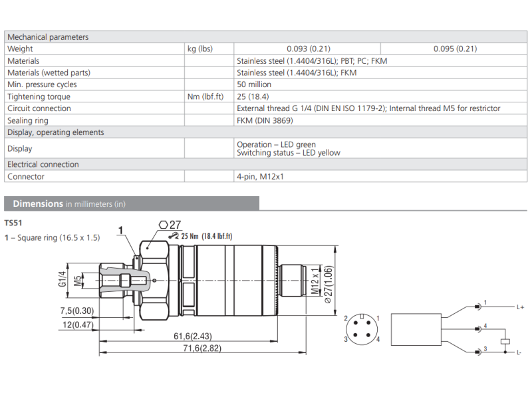
Task: Click terminal 1 connected to L+
Action: 478,307
